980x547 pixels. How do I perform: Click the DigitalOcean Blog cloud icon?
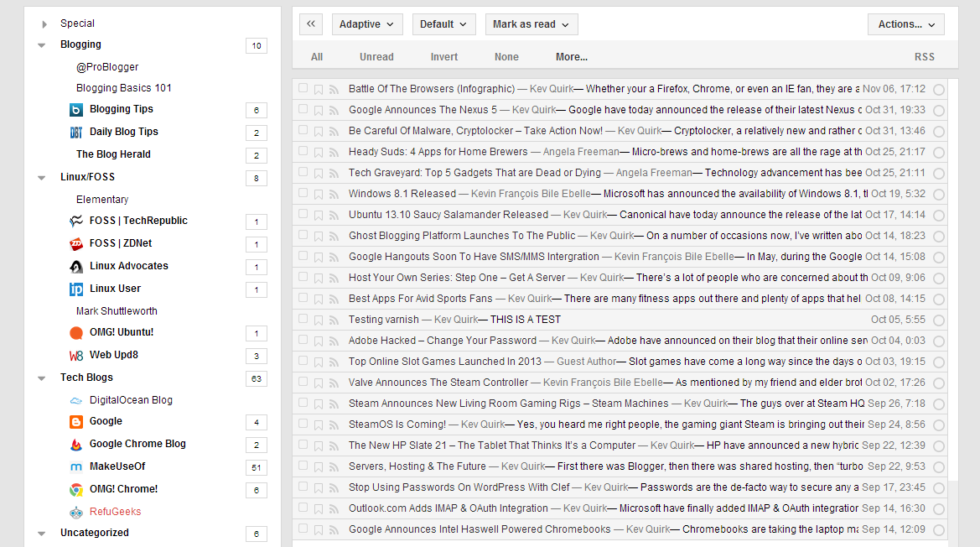click(x=76, y=400)
